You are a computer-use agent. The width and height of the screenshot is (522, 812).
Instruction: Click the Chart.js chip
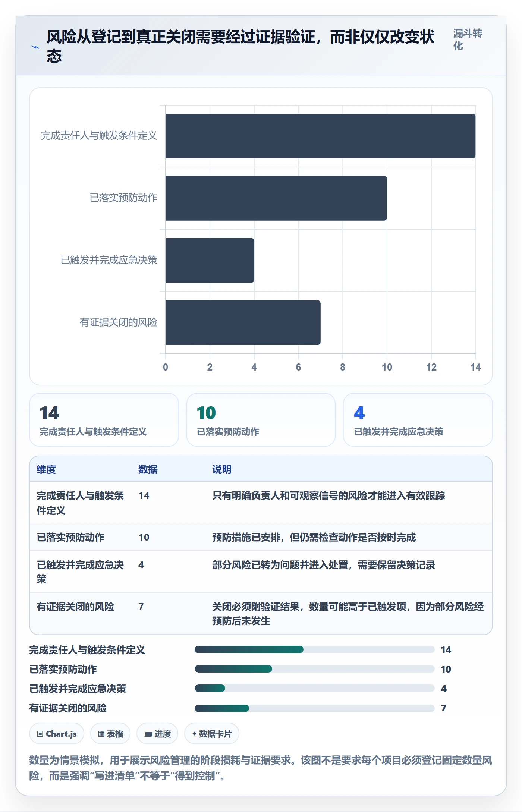click(x=57, y=734)
